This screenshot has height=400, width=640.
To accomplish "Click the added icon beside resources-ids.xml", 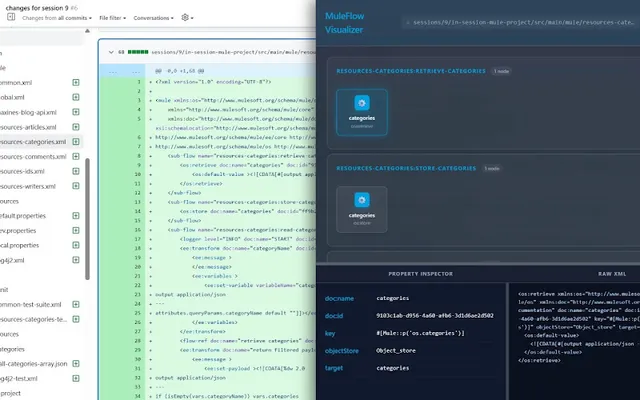I will pyautogui.click(x=76, y=171).
